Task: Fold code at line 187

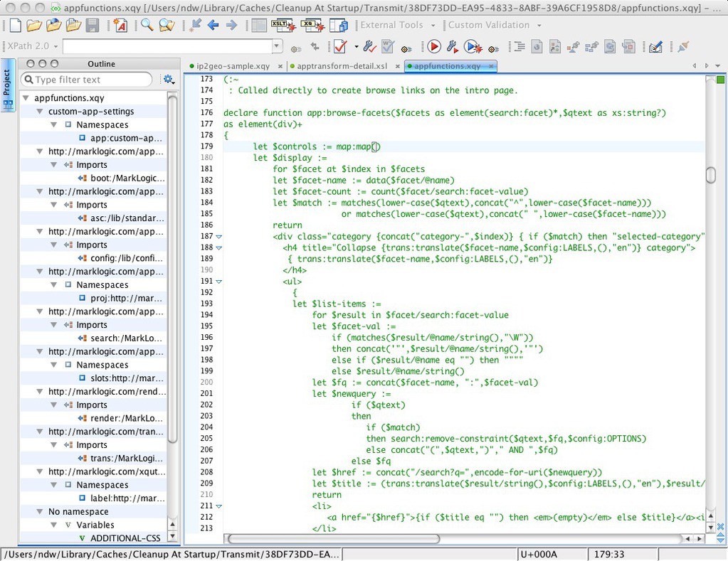Action: coord(219,237)
